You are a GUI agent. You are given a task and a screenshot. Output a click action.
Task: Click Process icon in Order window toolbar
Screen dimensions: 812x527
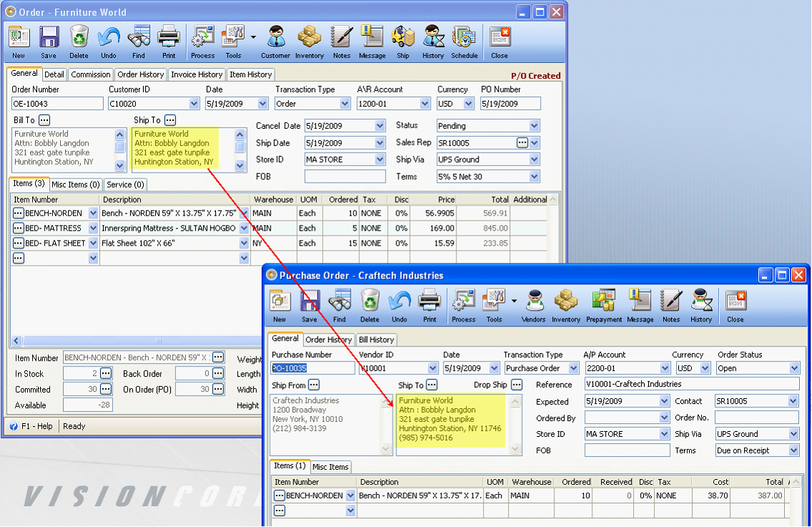point(202,42)
